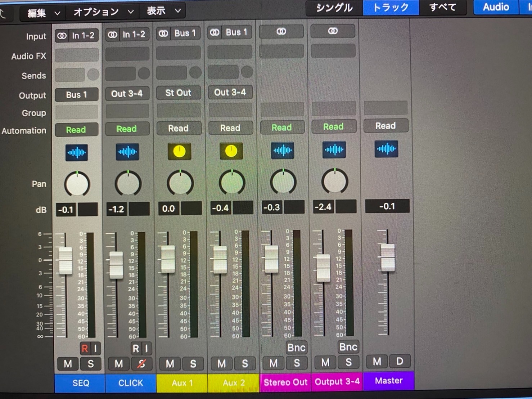
Task: Click the Master channel waveform icon
Action: (x=386, y=149)
